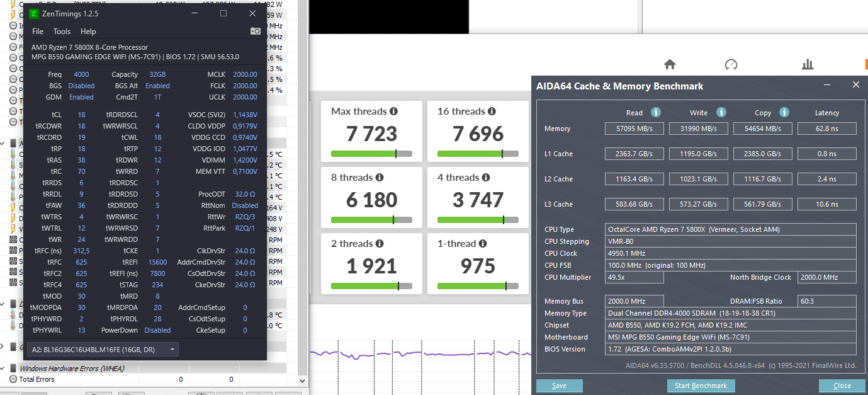Image resolution: width=868 pixels, height=395 pixels.
Task: Click the tRFC (ns) value 312,5
Action: 81,251
